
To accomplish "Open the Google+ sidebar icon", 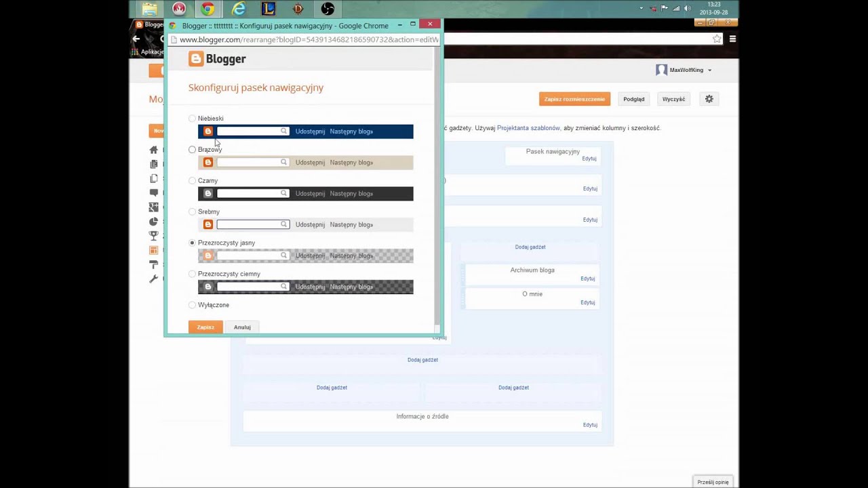I will (154, 207).
